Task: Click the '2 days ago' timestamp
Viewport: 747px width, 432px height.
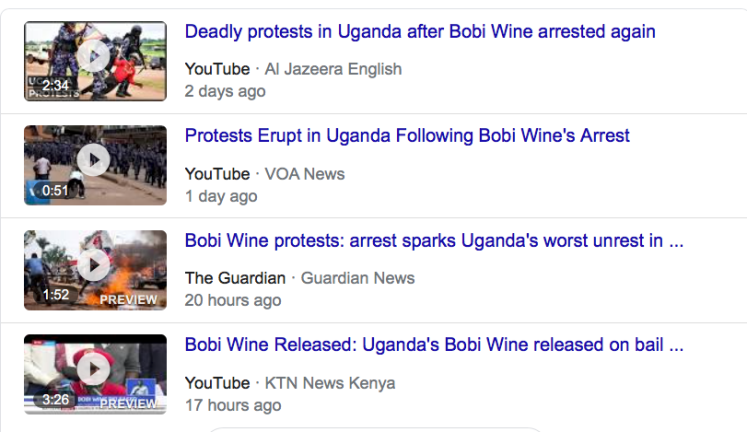Action: point(225,91)
